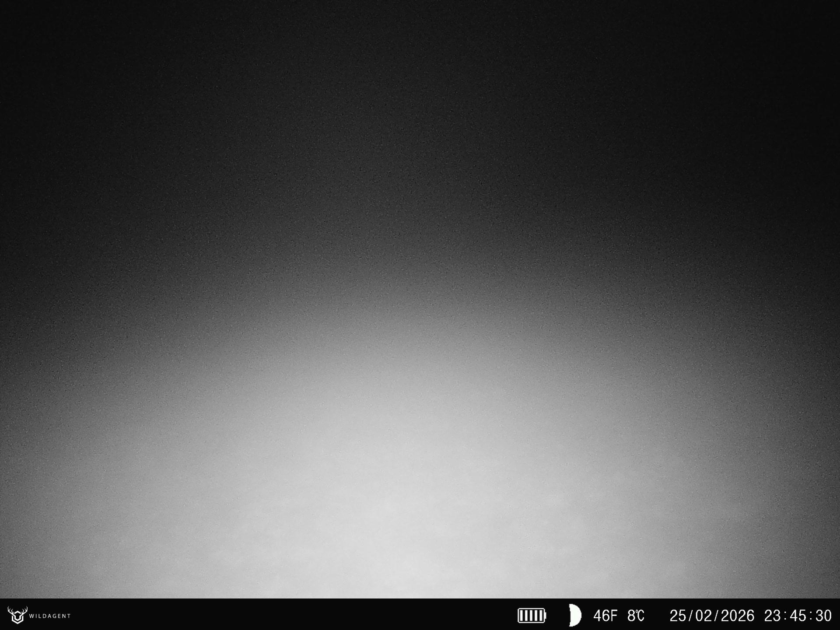
Task: Click the month 02 in the date
Action: pos(703,616)
